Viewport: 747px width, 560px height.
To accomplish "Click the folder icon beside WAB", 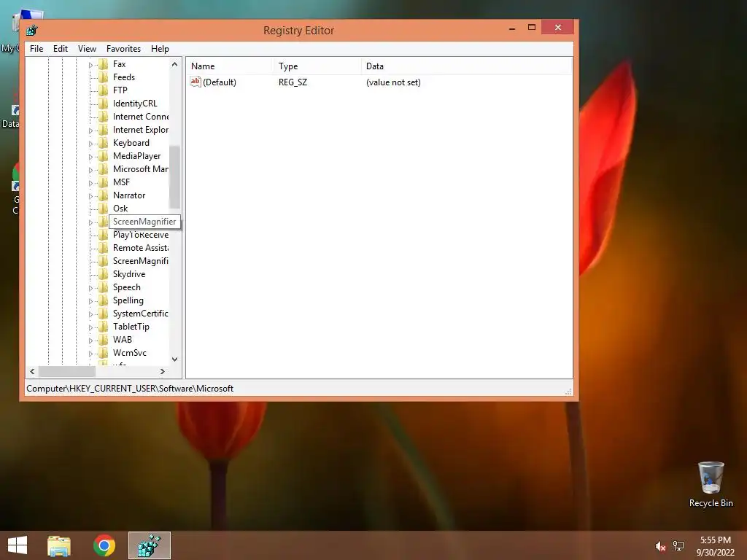I will 103,340.
